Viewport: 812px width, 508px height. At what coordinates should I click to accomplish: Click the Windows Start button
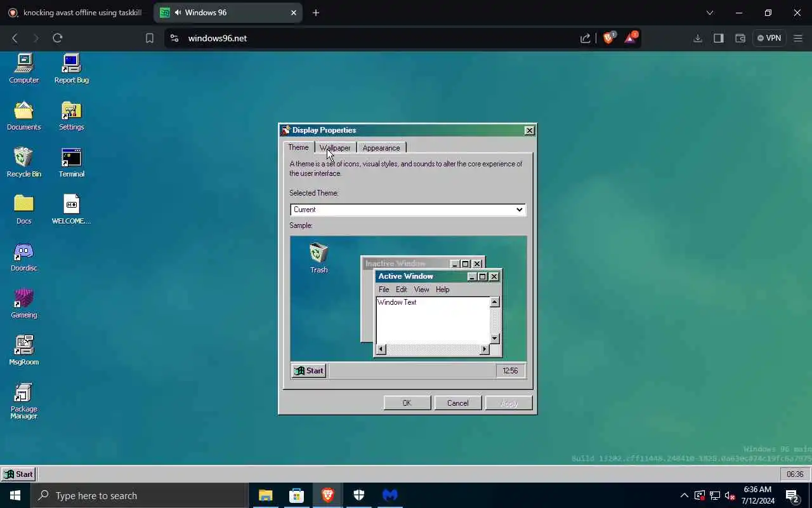(15, 495)
